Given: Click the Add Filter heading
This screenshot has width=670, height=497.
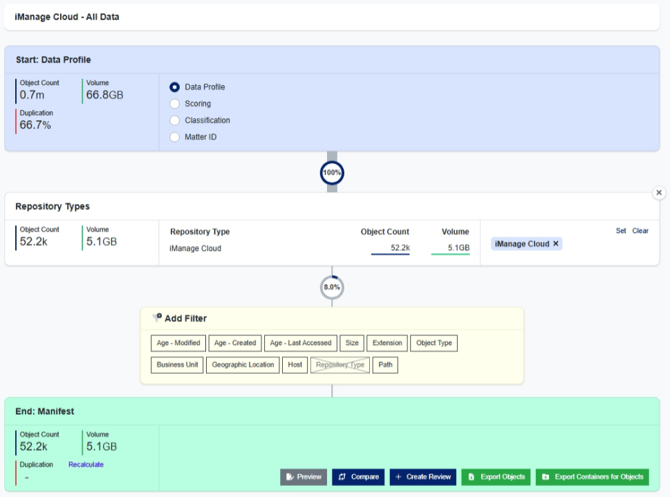Looking at the screenshot, I should pyautogui.click(x=185, y=318).
